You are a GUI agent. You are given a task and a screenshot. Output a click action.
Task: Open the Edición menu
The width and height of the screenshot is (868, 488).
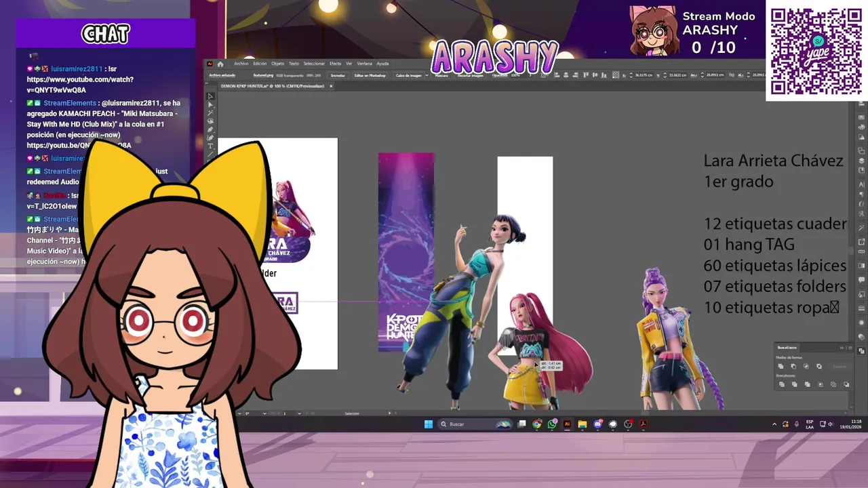(260, 64)
